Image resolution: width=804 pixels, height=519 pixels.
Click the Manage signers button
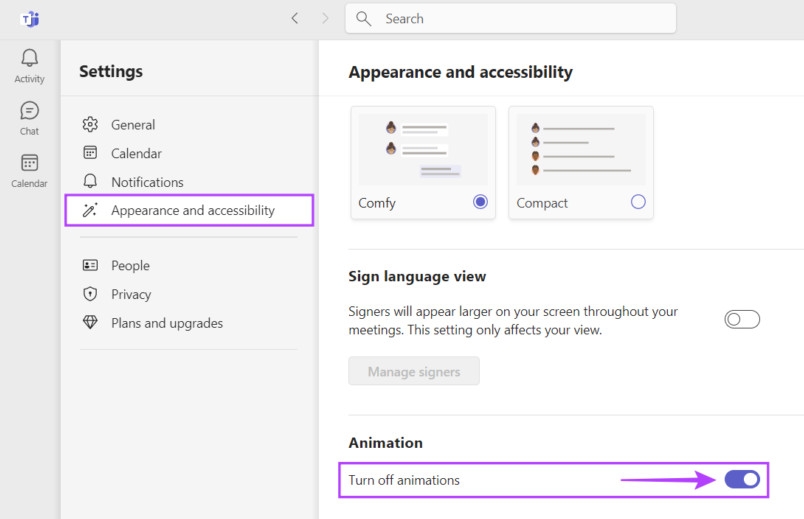(x=414, y=371)
